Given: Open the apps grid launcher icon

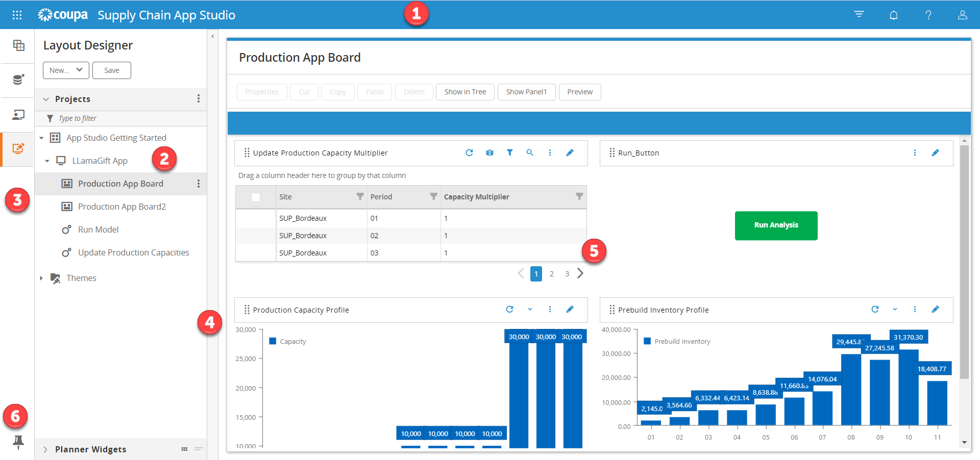Looking at the screenshot, I should (x=17, y=15).
